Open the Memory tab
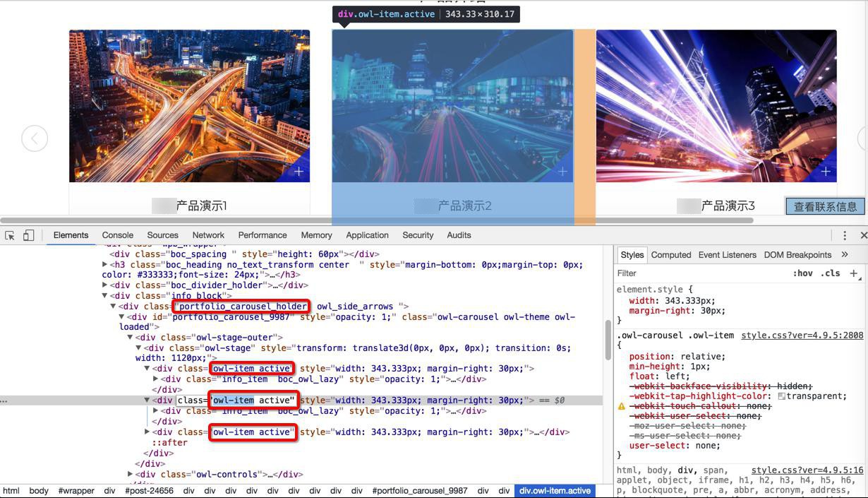 316,235
